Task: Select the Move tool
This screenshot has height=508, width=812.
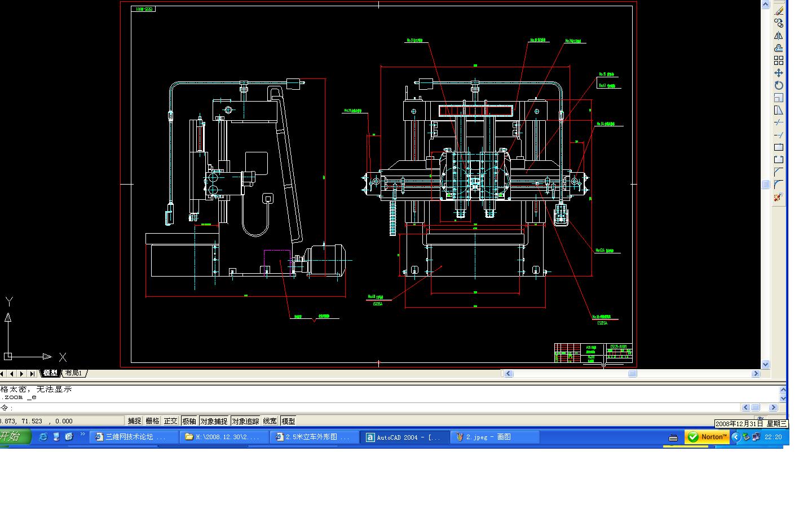Action: coord(779,73)
